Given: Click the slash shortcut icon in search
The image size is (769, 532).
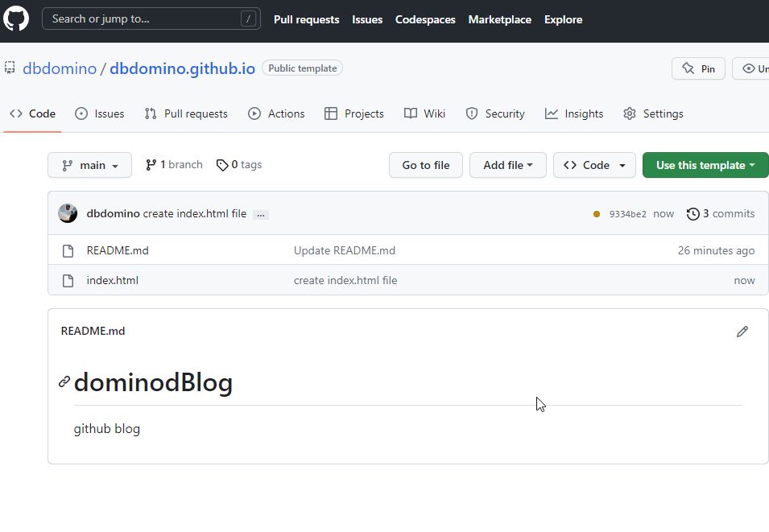Looking at the screenshot, I should coord(248,19).
